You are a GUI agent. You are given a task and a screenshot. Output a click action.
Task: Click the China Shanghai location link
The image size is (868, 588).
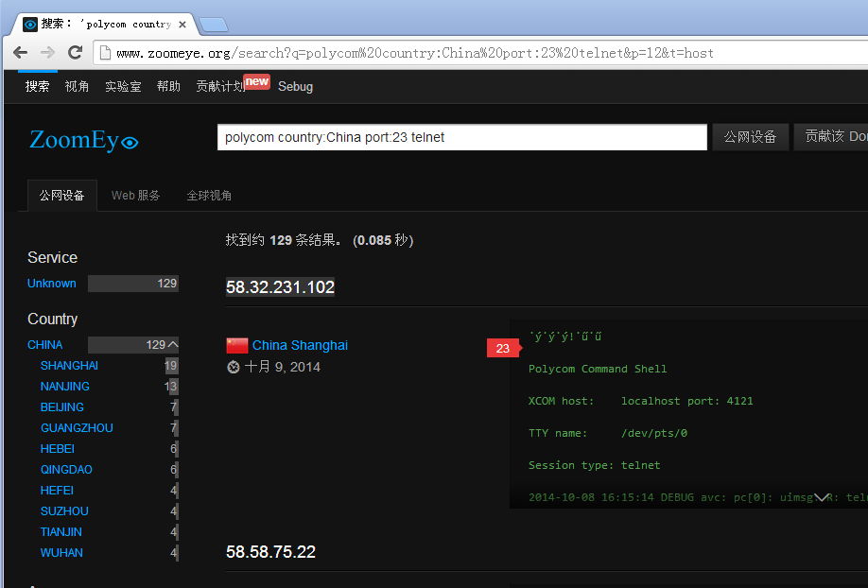(300, 345)
